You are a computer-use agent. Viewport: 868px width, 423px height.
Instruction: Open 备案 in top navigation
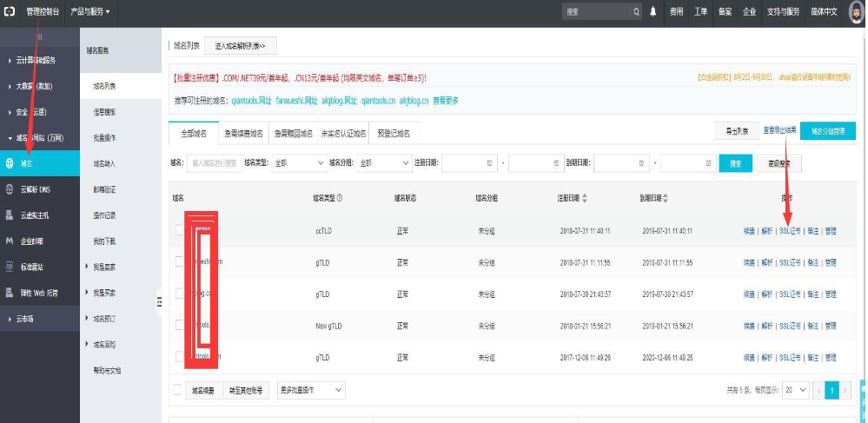(x=726, y=11)
